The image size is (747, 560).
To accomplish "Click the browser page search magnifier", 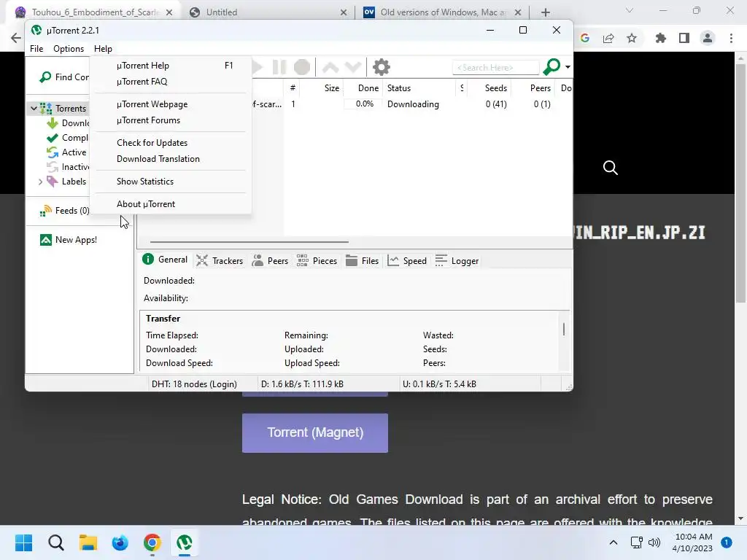I will pyautogui.click(x=611, y=168).
